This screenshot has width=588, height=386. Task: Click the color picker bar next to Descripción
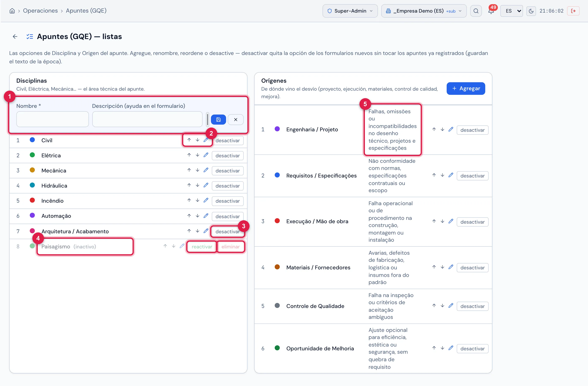[x=208, y=120]
